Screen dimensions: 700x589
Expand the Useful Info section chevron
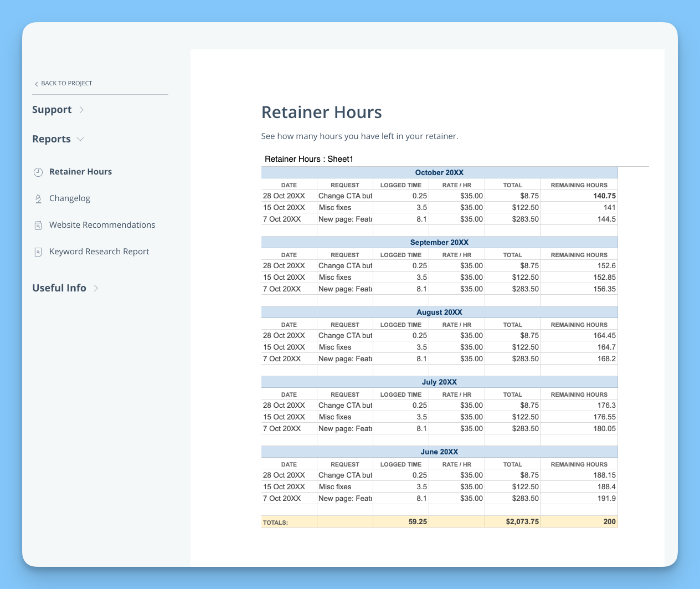[96, 288]
